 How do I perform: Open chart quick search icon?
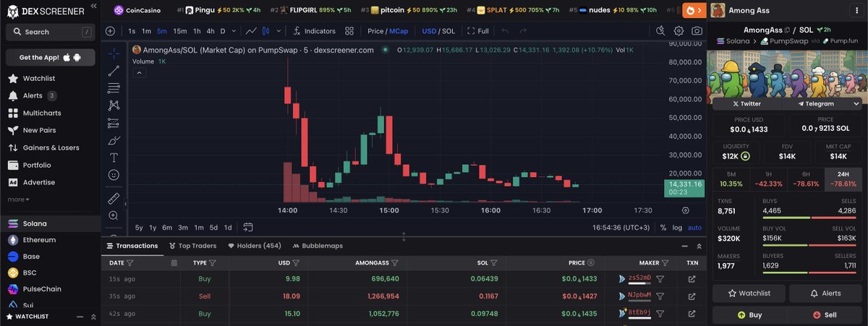(x=660, y=31)
